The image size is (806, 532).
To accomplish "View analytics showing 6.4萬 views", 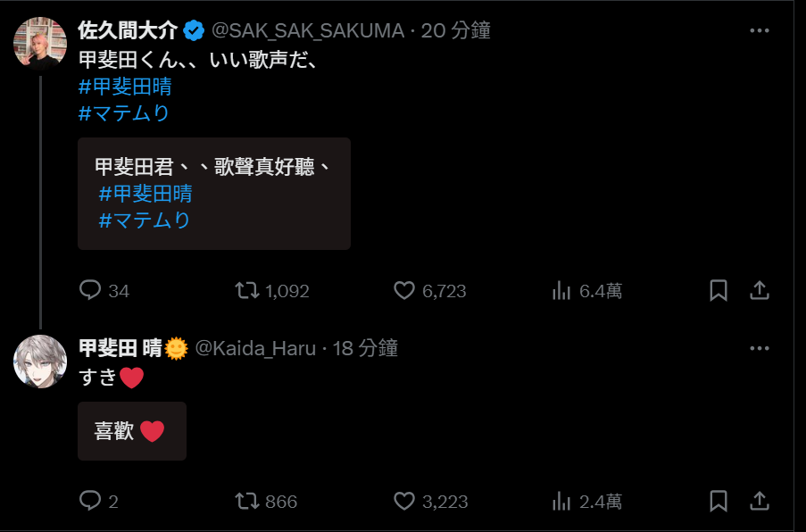I will [561, 291].
